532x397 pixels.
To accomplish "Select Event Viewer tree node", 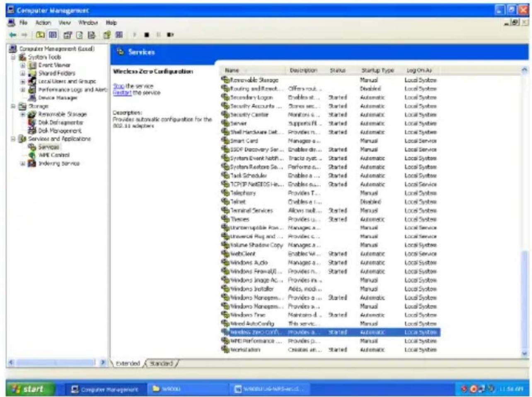I will pos(54,65).
